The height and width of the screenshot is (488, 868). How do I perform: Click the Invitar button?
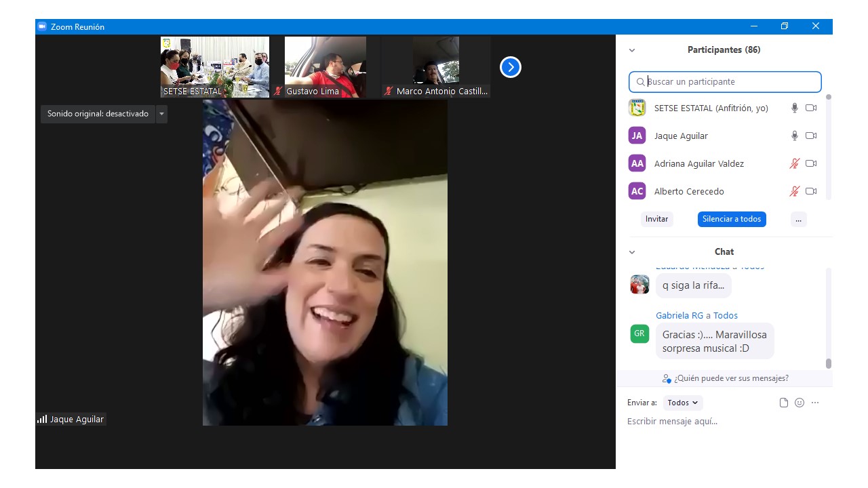coord(656,219)
